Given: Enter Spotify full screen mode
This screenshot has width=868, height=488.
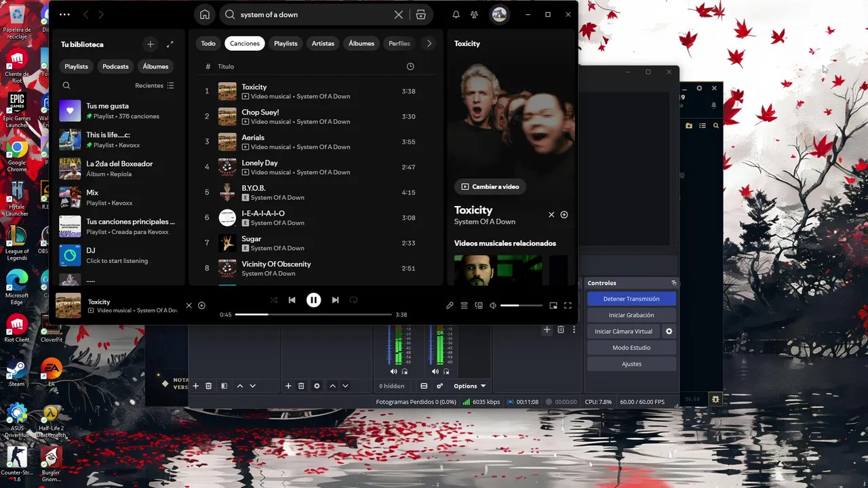Looking at the screenshot, I should [x=568, y=306].
